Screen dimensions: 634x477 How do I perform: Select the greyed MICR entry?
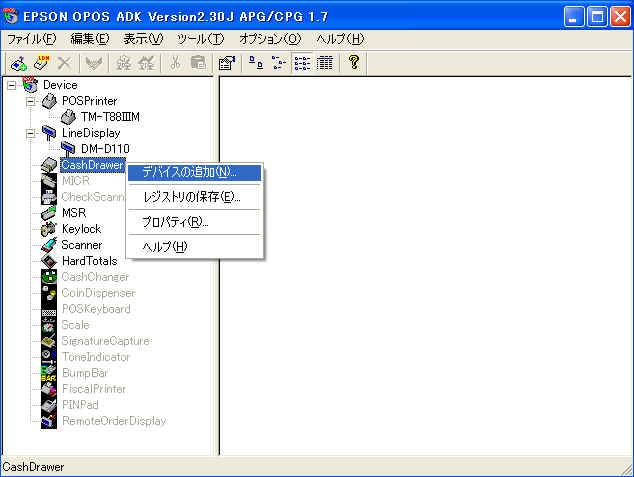pyautogui.click(x=76, y=181)
